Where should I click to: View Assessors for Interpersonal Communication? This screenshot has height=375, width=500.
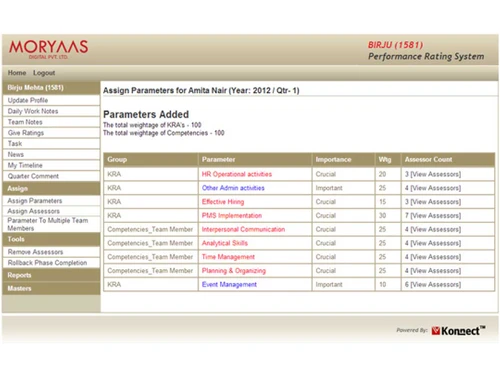[436, 229]
